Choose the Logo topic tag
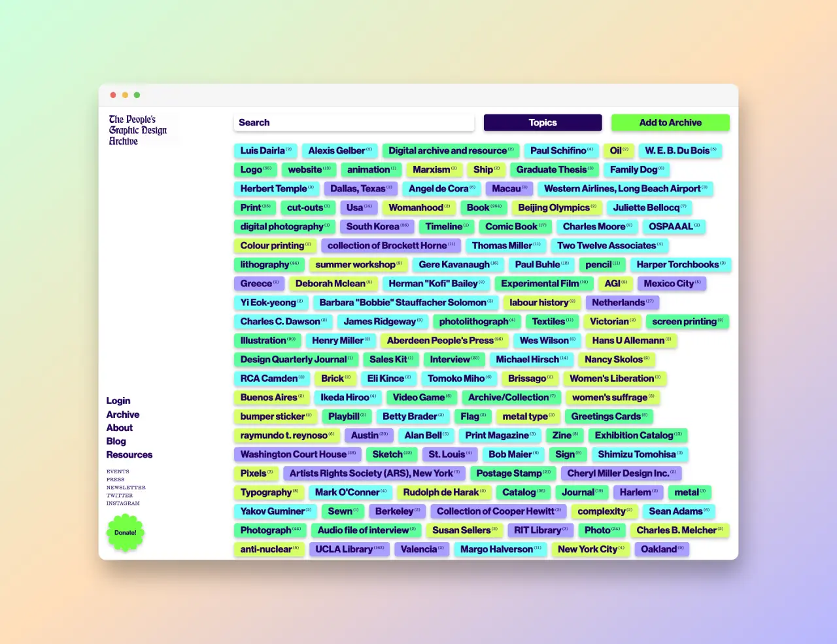Screen dimensions: 837x644 256,169
